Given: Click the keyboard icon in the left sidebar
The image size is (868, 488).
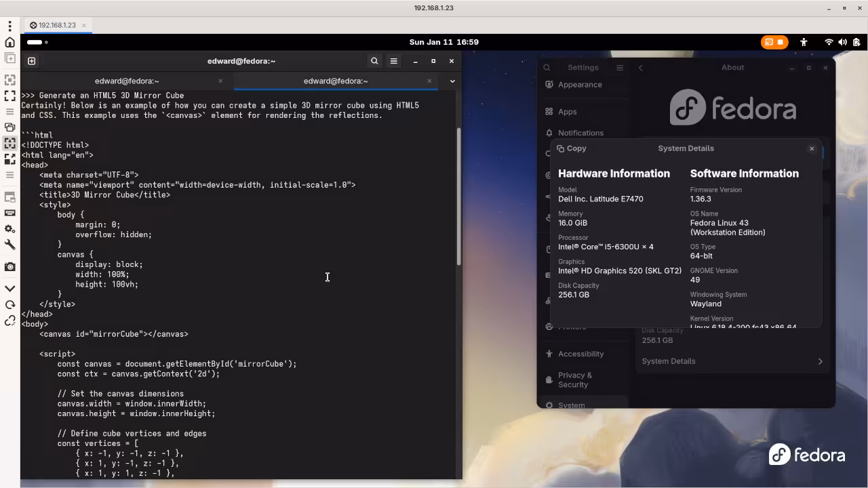Looking at the screenshot, I should point(10,213).
